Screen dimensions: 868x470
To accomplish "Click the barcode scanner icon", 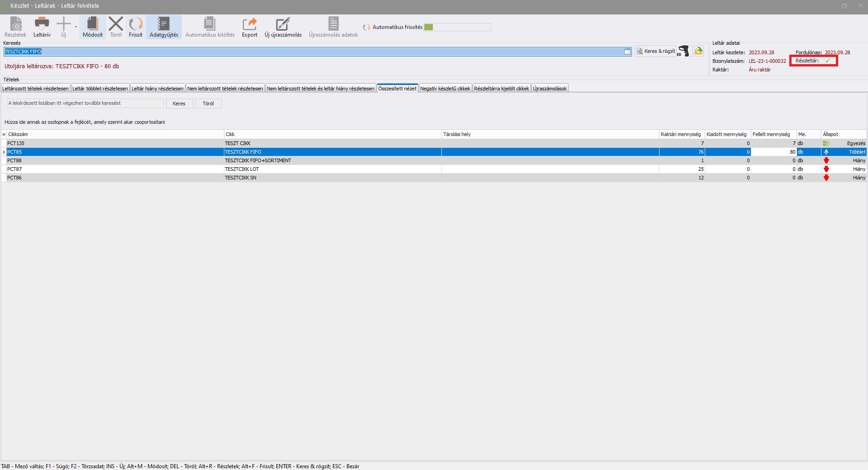I will [684, 51].
